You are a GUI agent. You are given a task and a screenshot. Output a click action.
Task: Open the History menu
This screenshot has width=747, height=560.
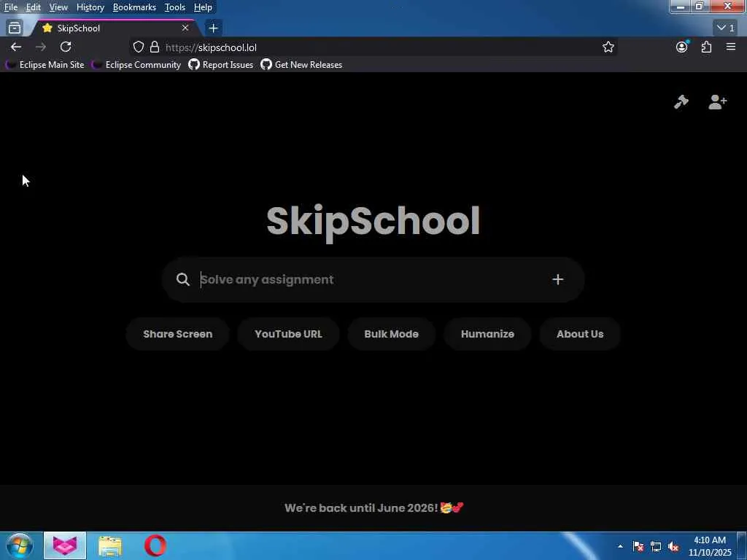90,7
